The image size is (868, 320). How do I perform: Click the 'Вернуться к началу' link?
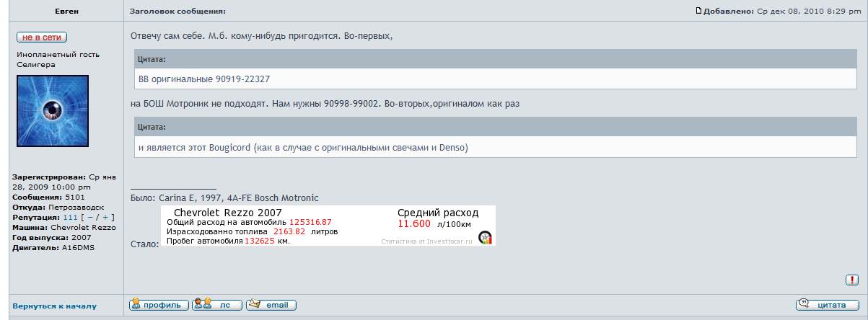pos(54,306)
